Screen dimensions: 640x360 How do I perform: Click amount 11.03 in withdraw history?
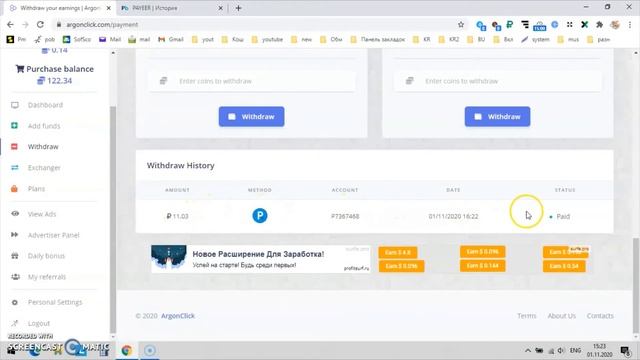[x=177, y=216]
